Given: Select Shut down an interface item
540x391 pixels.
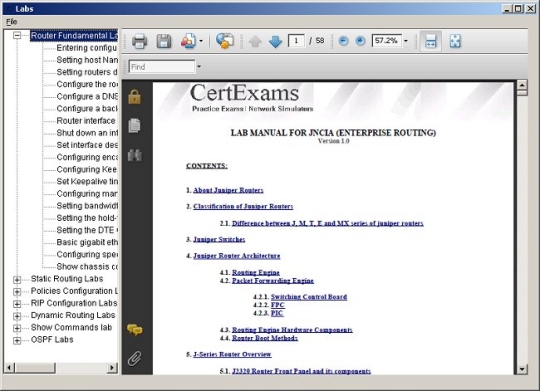Looking at the screenshot, I should [x=87, y=133].
